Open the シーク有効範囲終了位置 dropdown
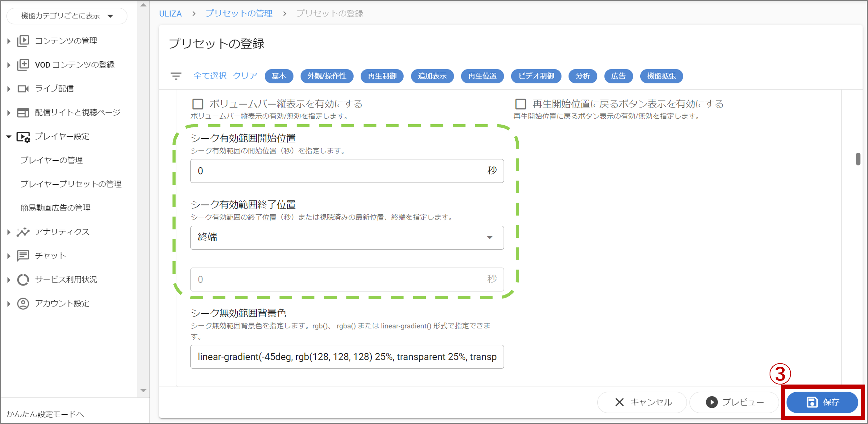868x424 pixels. pyautogui.click(x=347, y=237)
